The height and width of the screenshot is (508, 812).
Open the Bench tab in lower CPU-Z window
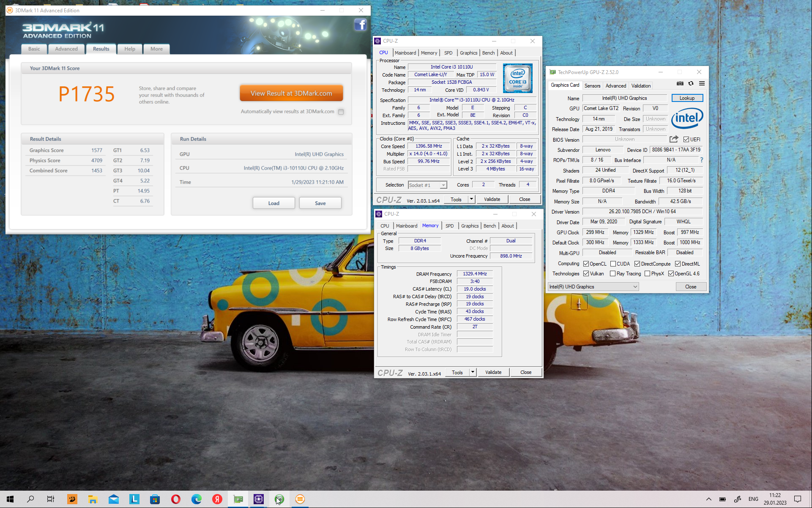490,226
